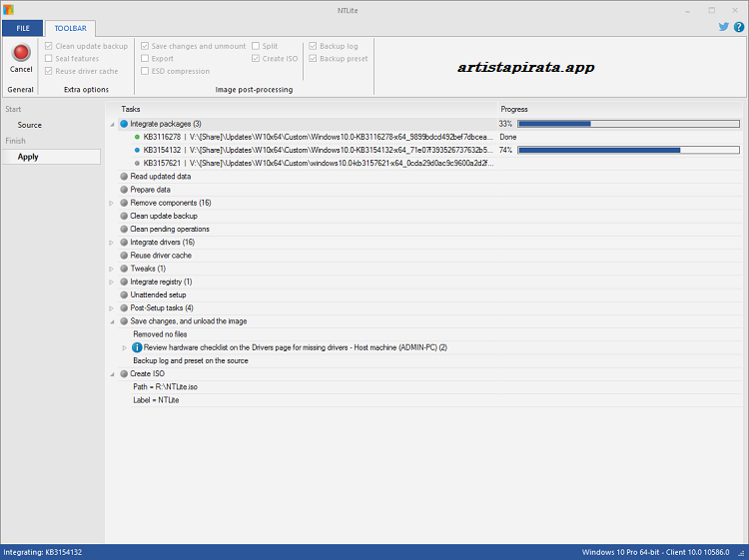Viewport: 749px width, 560px height.
Task: Click the blue status dot for Integrate packages
Action: pyautogui.click(x=124, y=124)
